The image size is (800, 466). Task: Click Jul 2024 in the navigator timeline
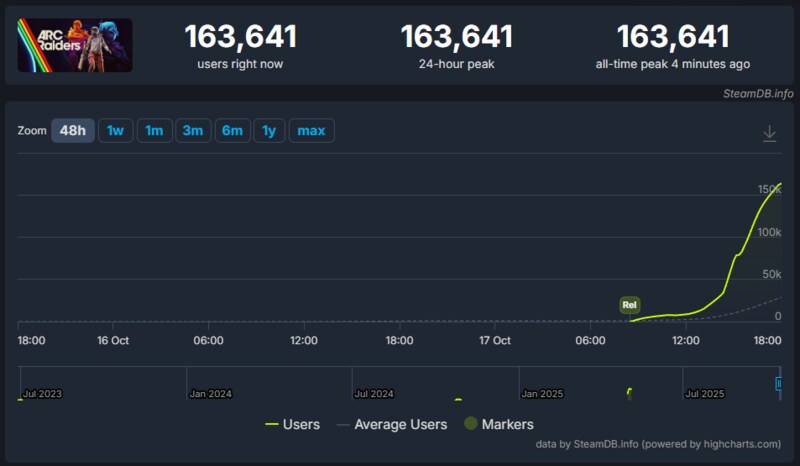[x=376, y=394]
